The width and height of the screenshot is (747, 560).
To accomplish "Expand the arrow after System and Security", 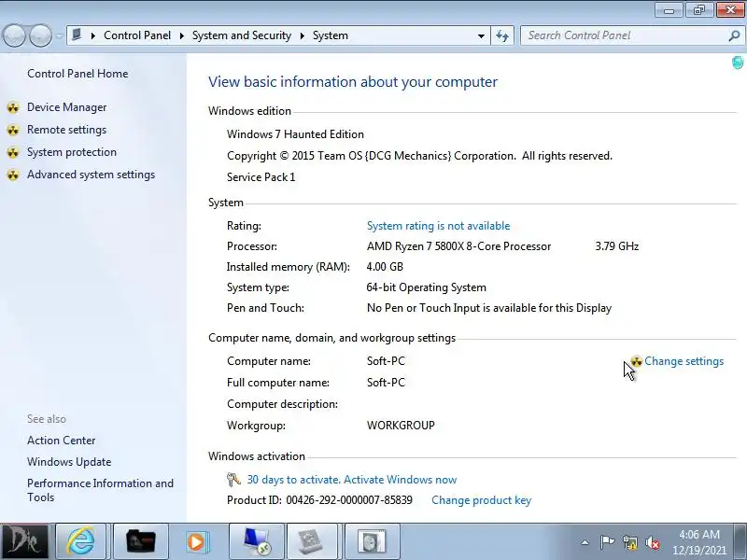I will pos(302,35).
